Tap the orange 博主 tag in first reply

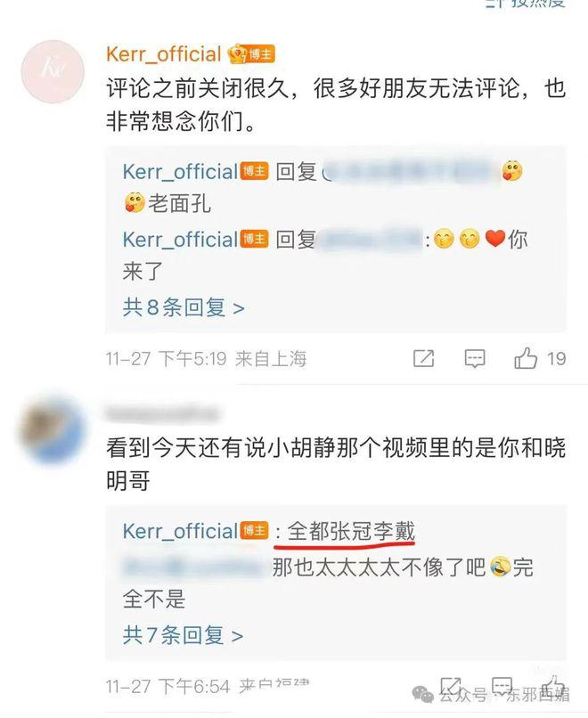254,171
